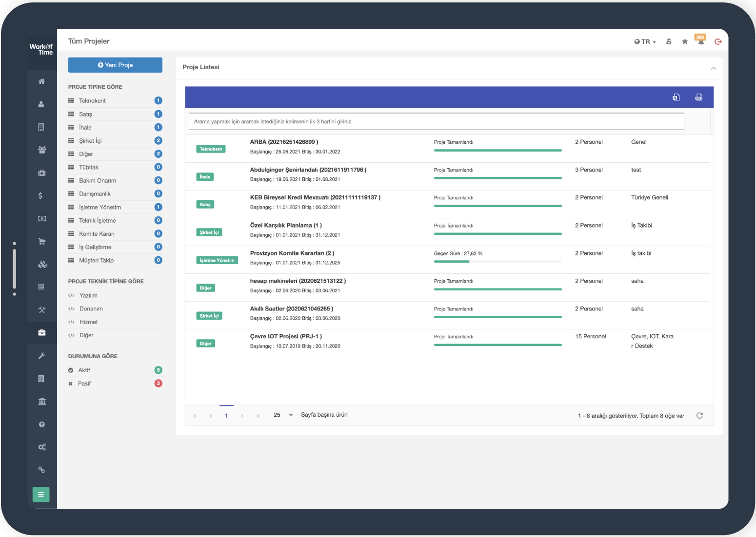
Task: Open notifications bell with 363 badge
Action: tap(701, 40)
